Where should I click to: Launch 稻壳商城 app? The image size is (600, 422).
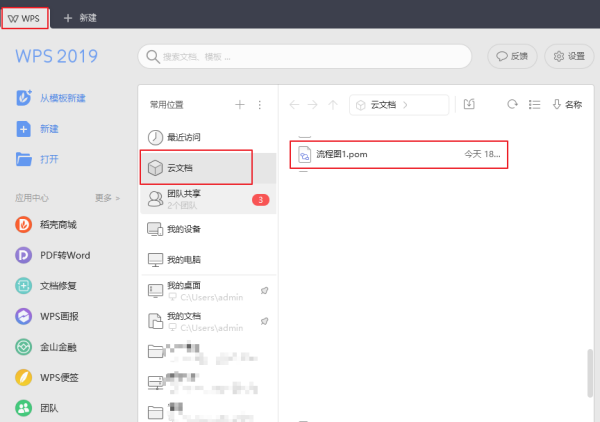click(46, 225)
